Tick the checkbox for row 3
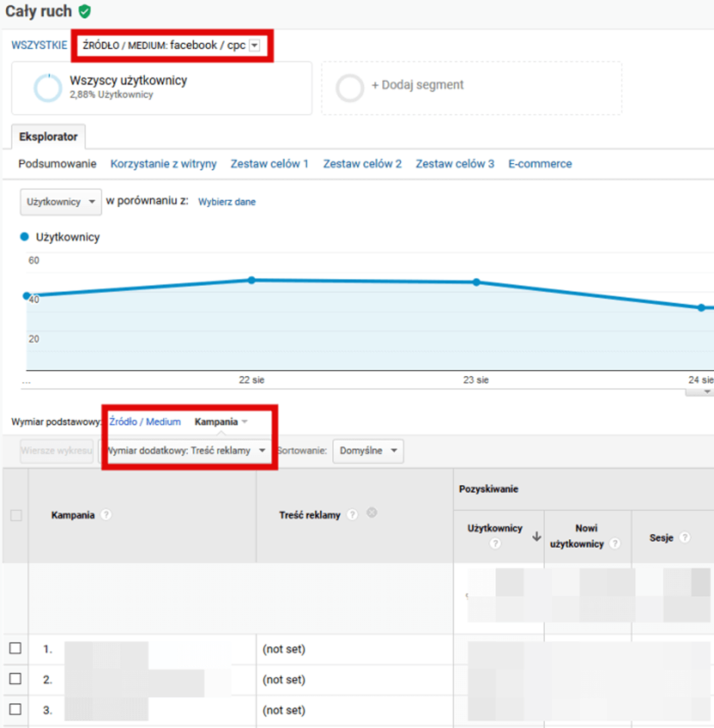Screen dimensions: 714x728 coord(15,710)
